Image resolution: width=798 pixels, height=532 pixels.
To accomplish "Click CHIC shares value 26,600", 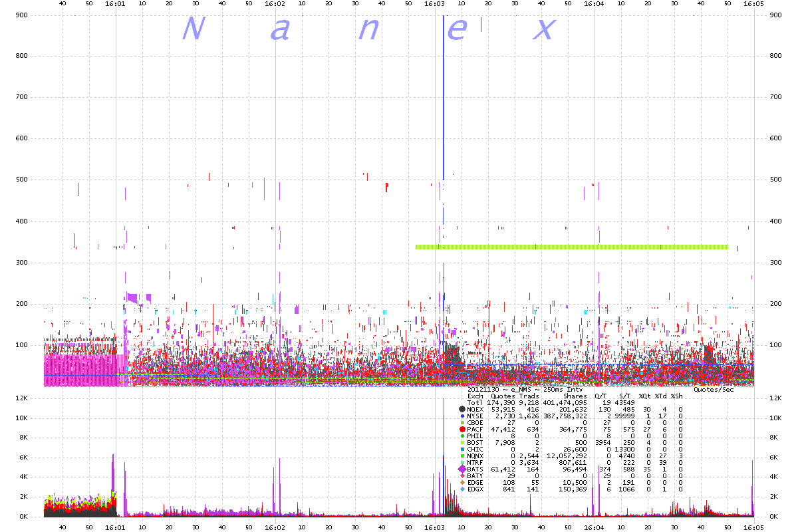I will [x=575, y=450].
